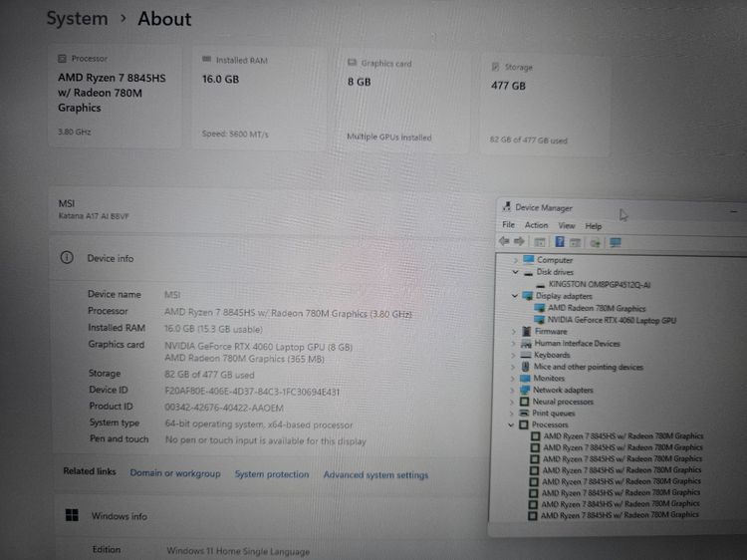Click the icon on Graphics card tile

[352, 62]
